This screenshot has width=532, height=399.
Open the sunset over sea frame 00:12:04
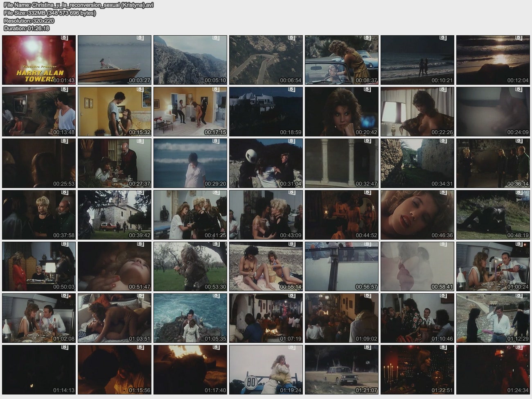click(x=493, y=60)
